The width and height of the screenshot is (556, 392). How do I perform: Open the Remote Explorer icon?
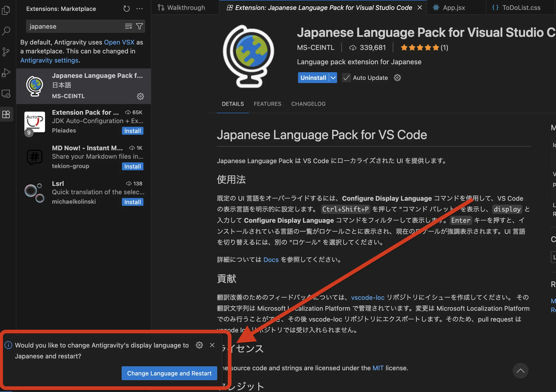point(6,94)
